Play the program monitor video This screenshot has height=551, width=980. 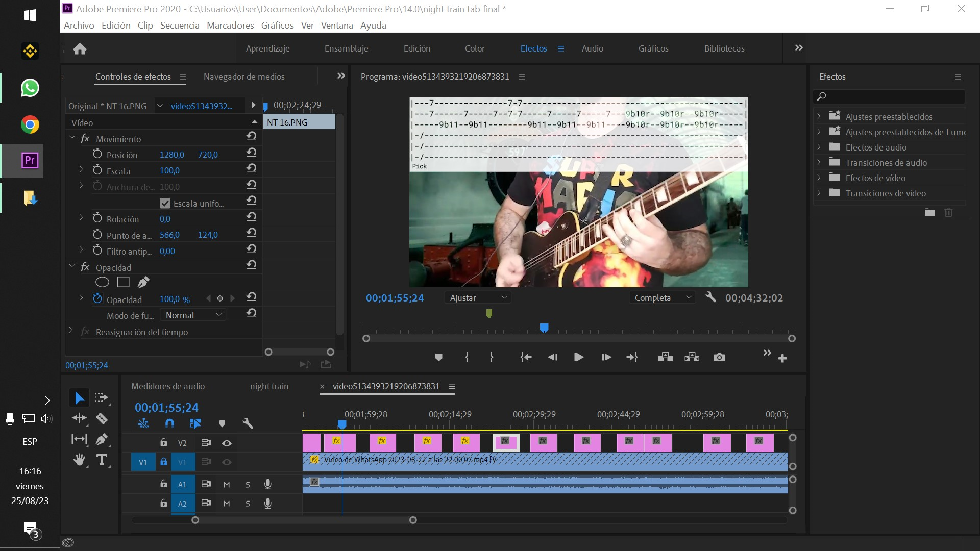(579, 357)
